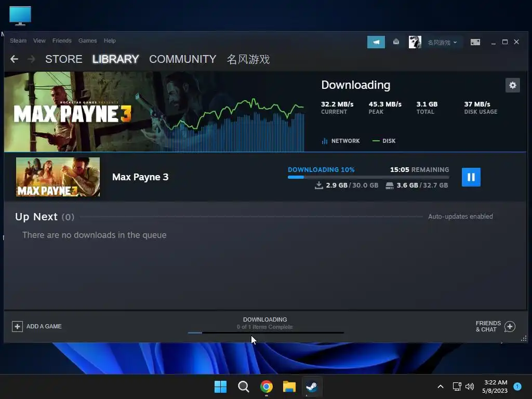The image size is (532, 399).
Task: Click the resize grip at window corner
Action: coord(524,338)
